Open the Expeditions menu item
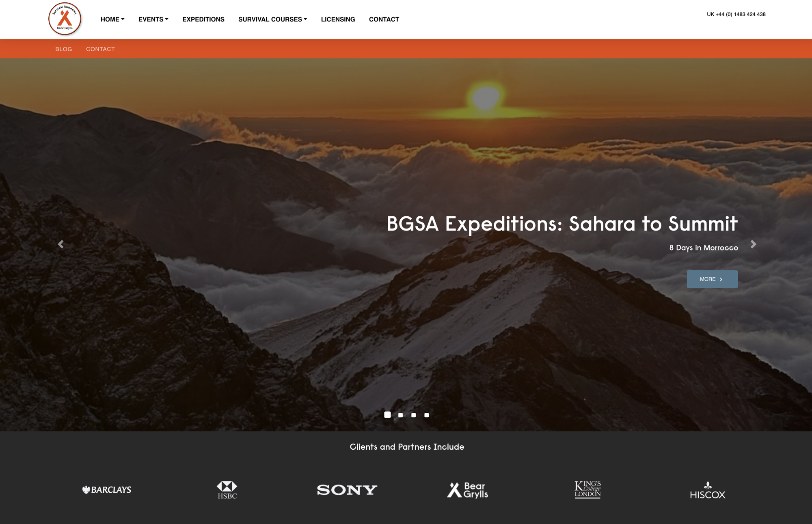The width and height of the screenshot is (812, 524). (203, 19)
